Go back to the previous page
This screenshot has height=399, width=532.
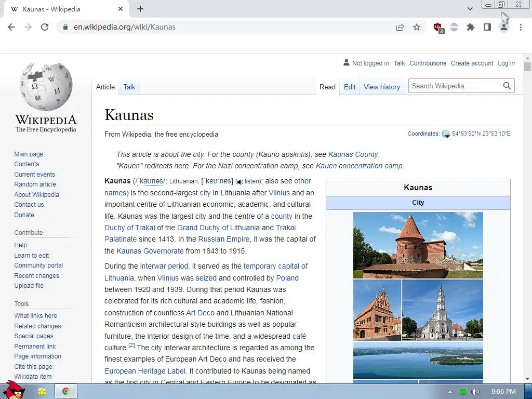point(11,27)
